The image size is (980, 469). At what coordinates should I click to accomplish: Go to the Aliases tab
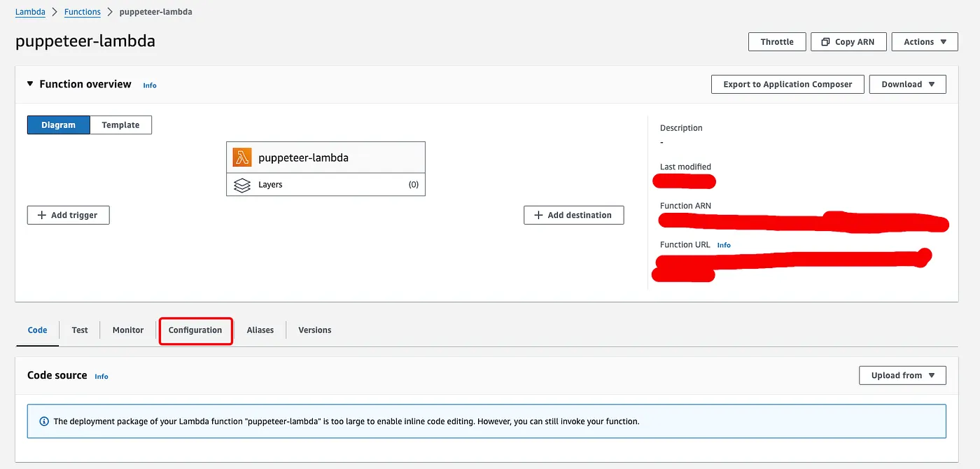click(260, 330)
